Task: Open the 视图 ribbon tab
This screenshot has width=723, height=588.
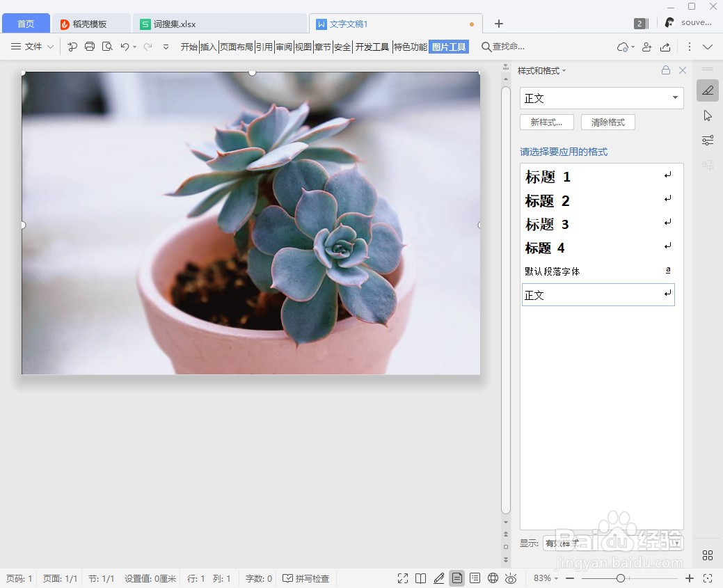Action: tap(303, 47)
